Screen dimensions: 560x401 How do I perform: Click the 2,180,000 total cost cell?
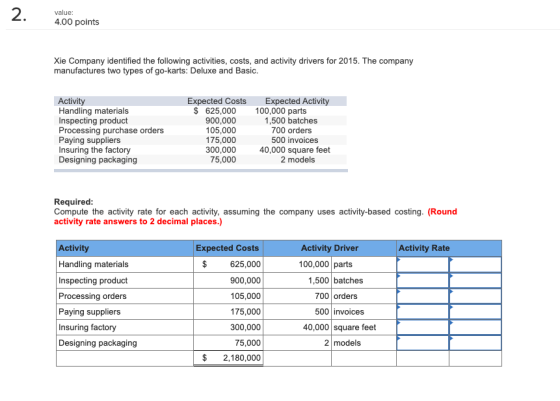pos(228,358)
